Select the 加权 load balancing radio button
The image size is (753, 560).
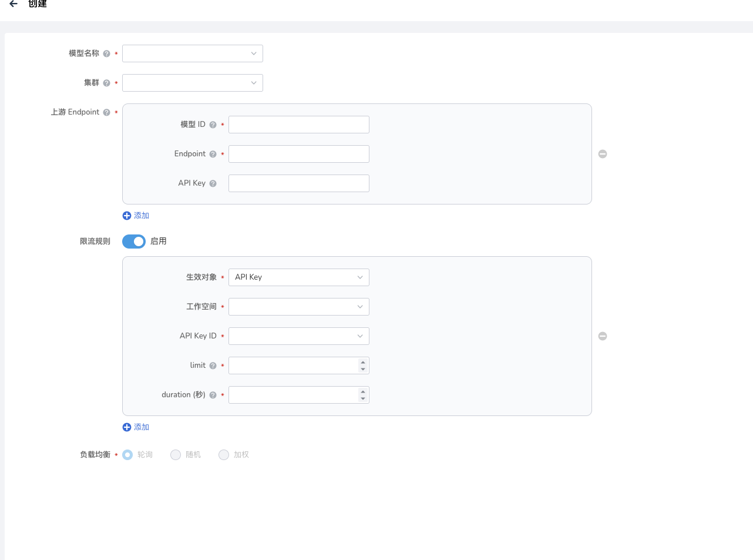click(x=224, y=455)
